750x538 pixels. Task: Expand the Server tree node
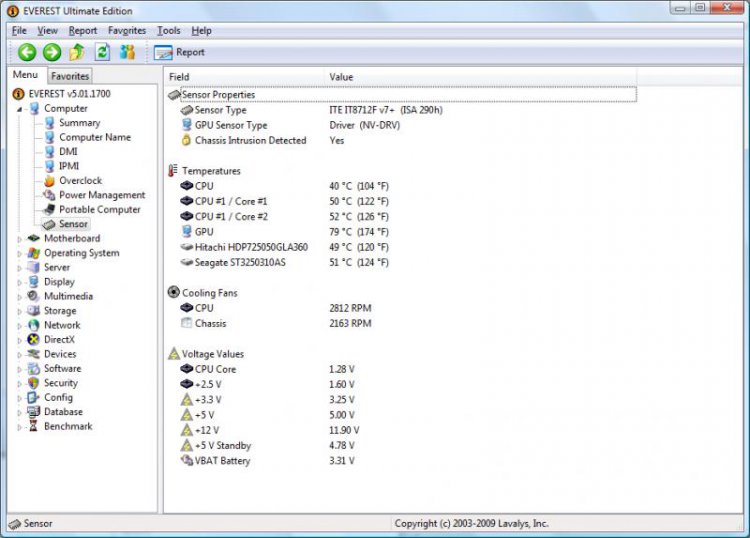pyautogui.click(x=20, y=268)
